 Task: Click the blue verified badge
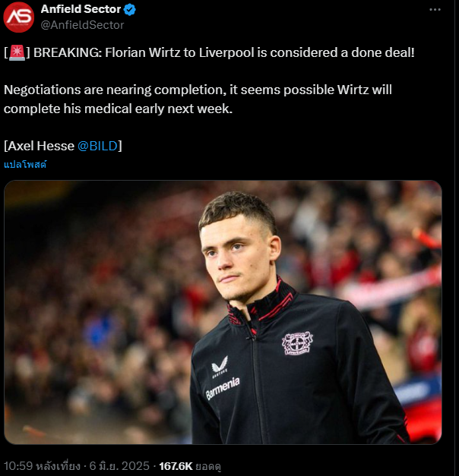click(130, 10)
